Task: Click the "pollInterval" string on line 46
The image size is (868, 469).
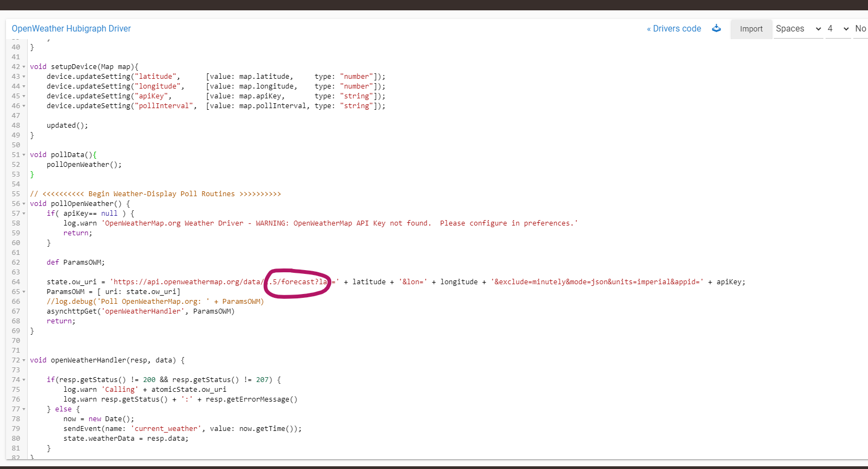Action: [164, 106]
